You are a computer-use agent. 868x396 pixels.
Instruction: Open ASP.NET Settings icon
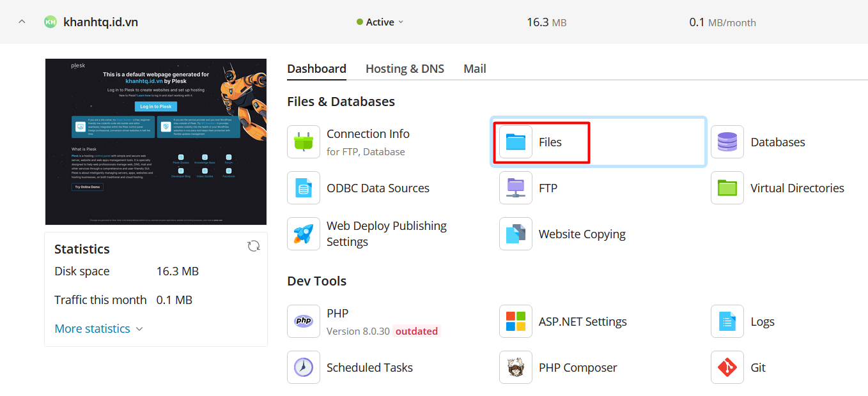coord(516,321)
